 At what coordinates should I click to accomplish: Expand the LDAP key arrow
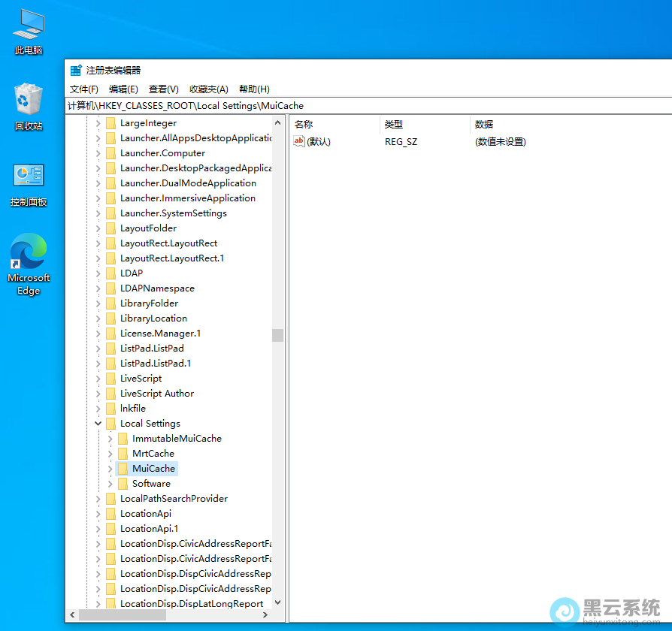coord(98,273)
